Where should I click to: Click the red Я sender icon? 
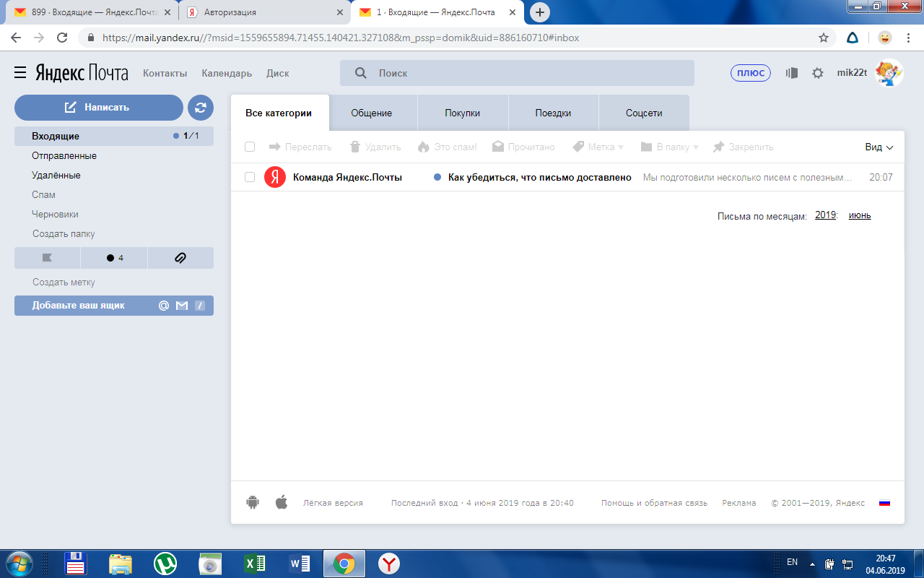coord(275,177)
